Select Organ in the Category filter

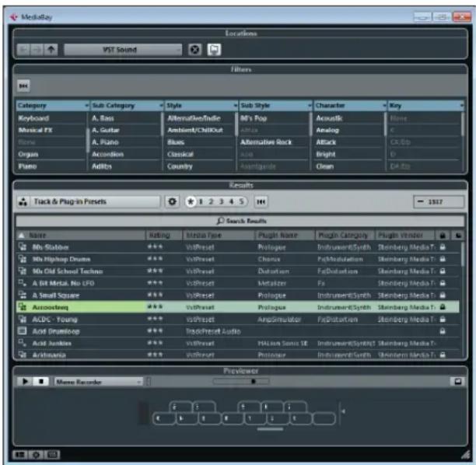click(28, 154)
